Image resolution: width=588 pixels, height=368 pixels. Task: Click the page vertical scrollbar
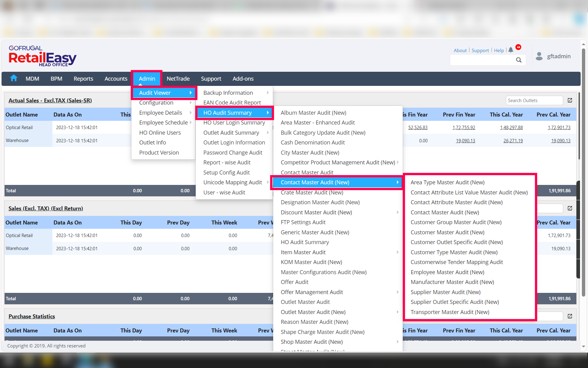(583, 172)
